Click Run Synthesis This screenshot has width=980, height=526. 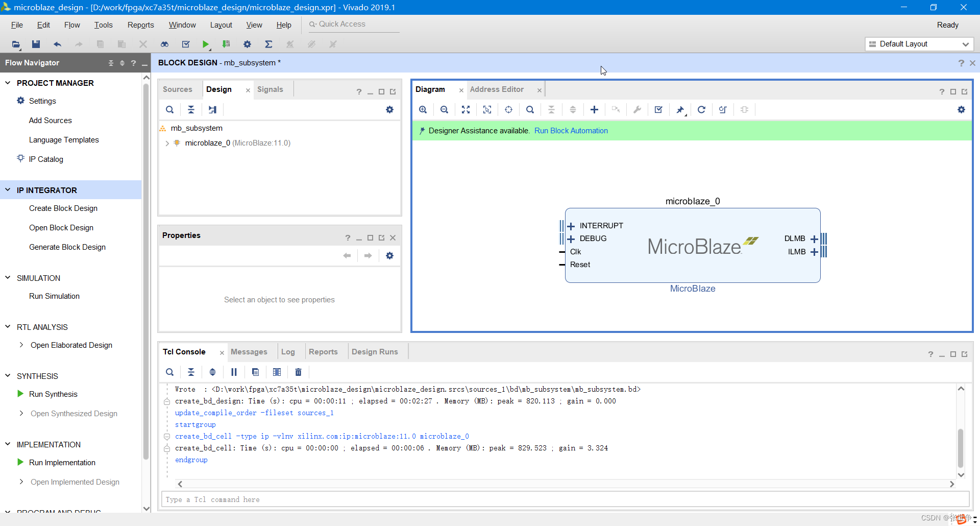click(x=53, y=394)
